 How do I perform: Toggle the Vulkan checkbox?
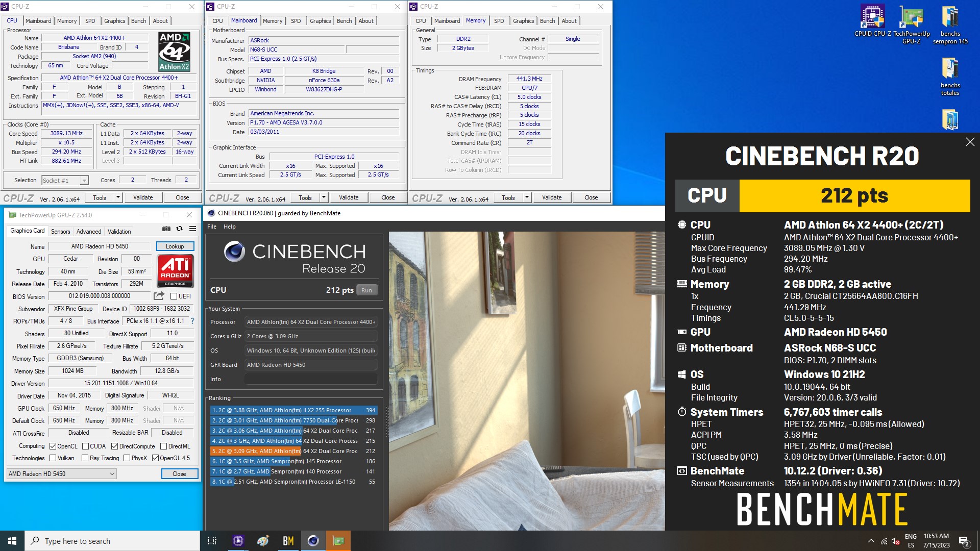[53, 458]
